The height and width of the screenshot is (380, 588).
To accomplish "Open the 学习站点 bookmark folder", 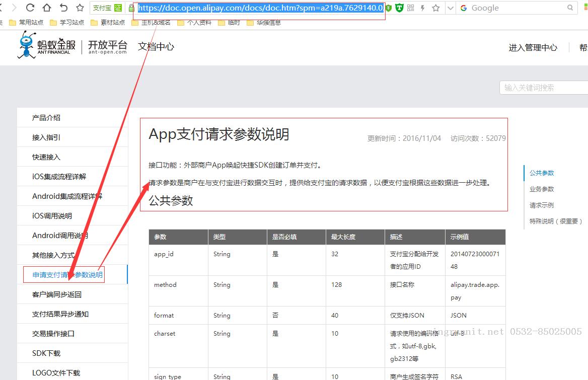I will click(67, 23).
